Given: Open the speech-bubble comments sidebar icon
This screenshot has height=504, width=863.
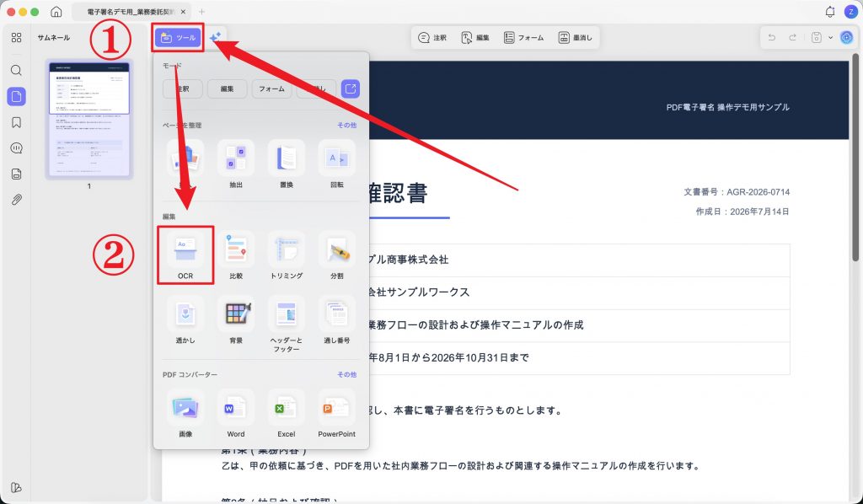Looking at the screenshot, I should (x=17, y=148).
